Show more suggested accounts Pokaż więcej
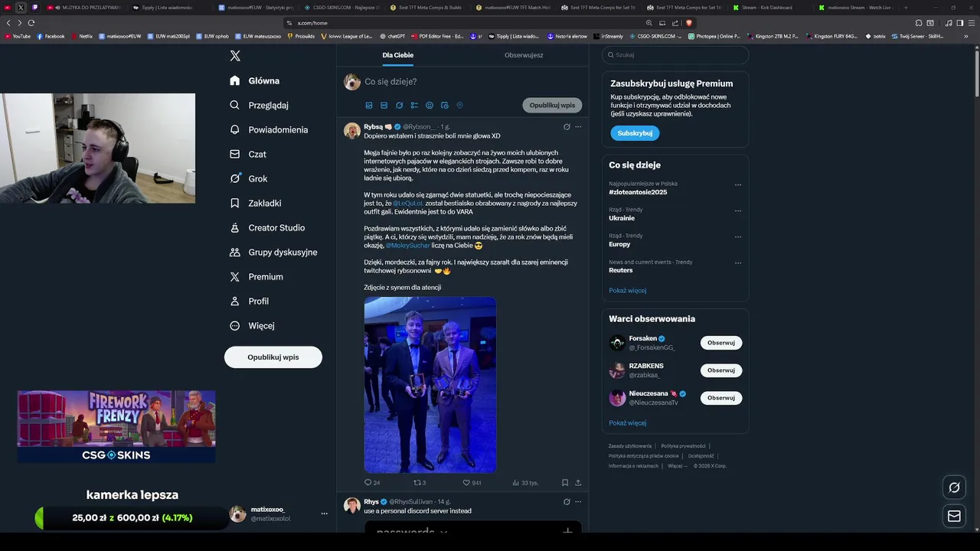The image size is (980, 551). [x=628, y=423]
